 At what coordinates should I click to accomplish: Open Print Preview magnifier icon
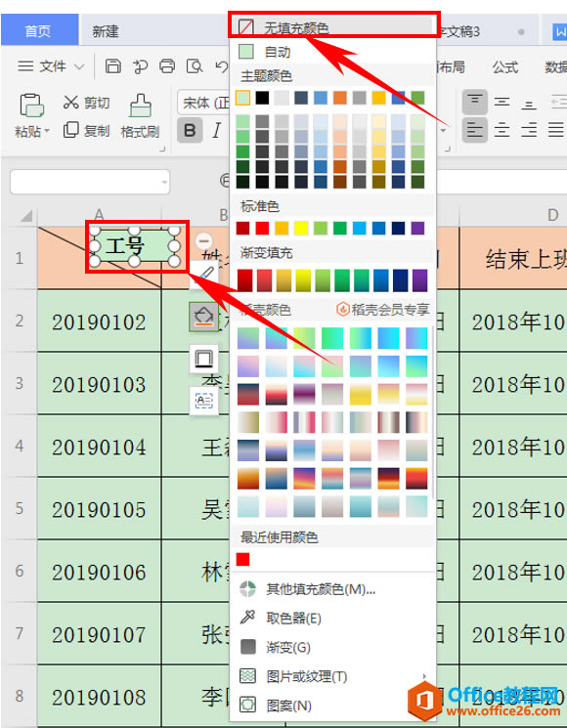pos(195,66)
